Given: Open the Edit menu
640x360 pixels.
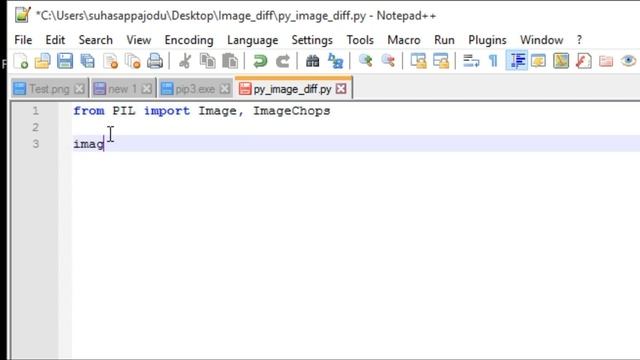Looking at the screenshot, I should click(x=55, y=40).
